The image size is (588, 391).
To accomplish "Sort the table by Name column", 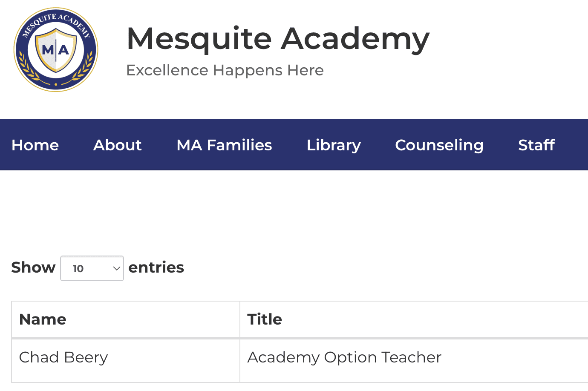I will tap(43, 319).
